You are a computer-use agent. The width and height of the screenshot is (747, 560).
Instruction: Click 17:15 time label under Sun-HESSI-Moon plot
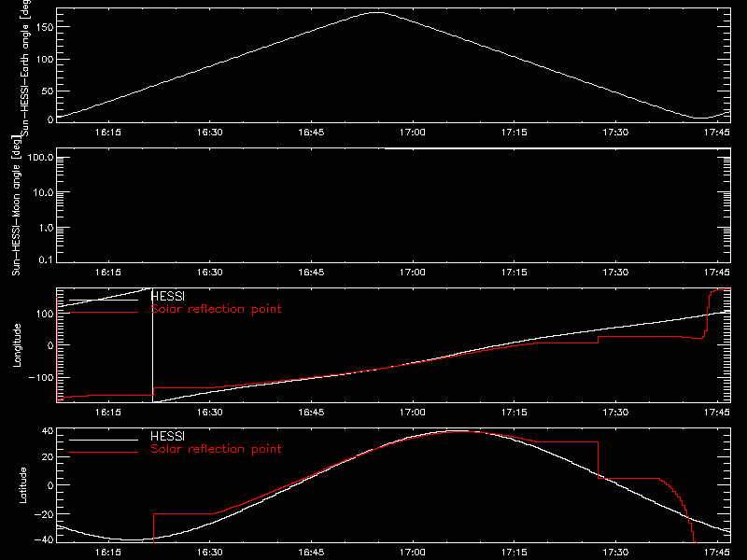point(514,273)
